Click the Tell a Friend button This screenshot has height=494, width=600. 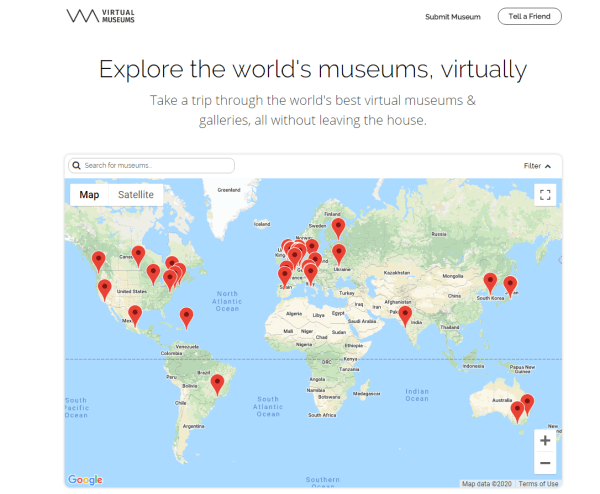point(530,16)
